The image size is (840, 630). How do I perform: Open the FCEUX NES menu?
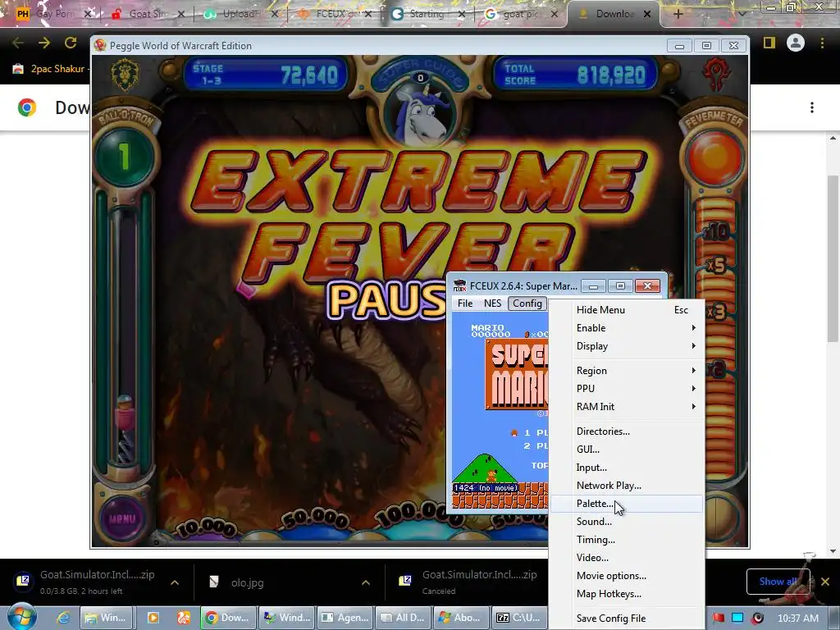click(492, 304)
